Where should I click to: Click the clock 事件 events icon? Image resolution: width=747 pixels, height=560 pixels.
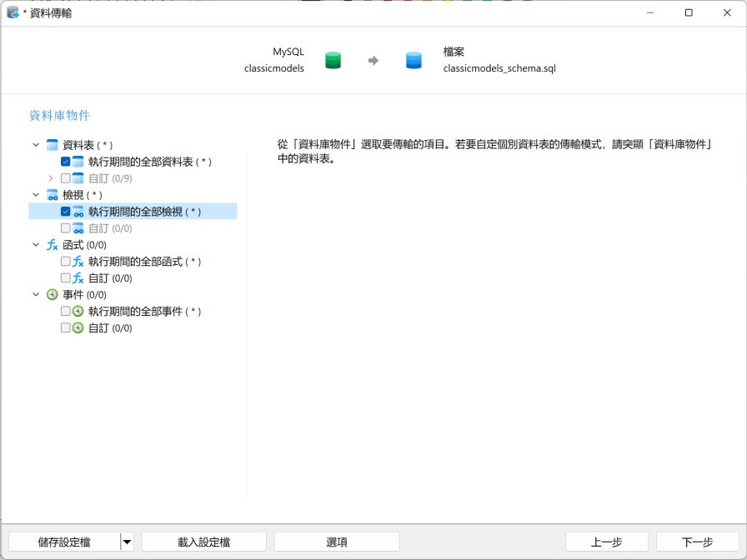pos(51,294)
